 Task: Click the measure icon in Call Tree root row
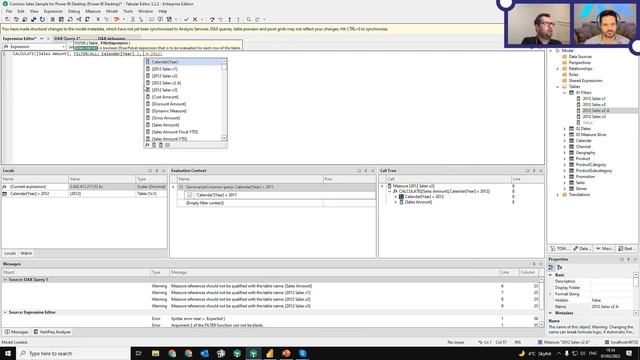389,186
